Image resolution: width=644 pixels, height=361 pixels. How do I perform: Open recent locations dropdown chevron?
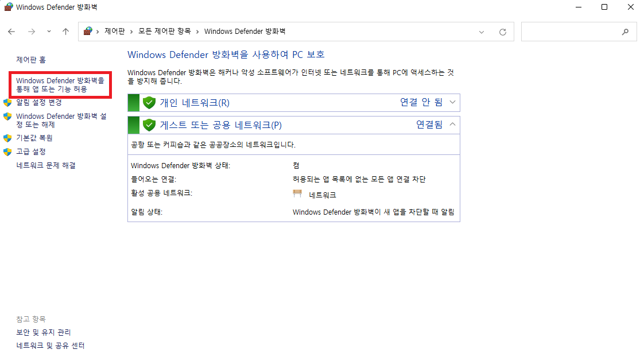49,32
